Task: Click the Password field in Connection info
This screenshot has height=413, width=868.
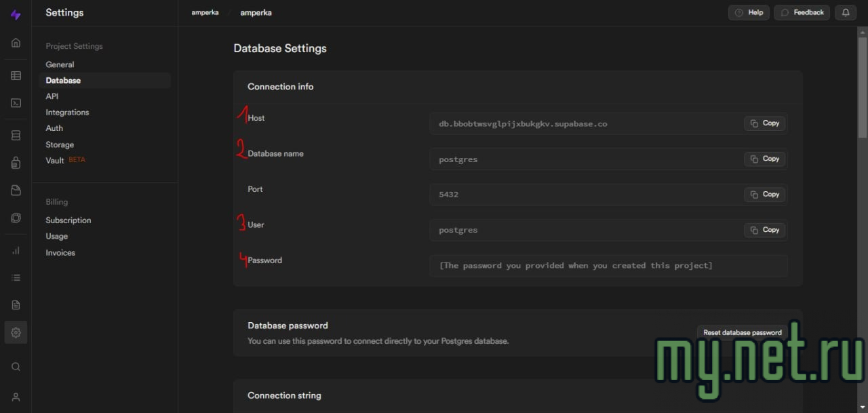Action: 608,266
